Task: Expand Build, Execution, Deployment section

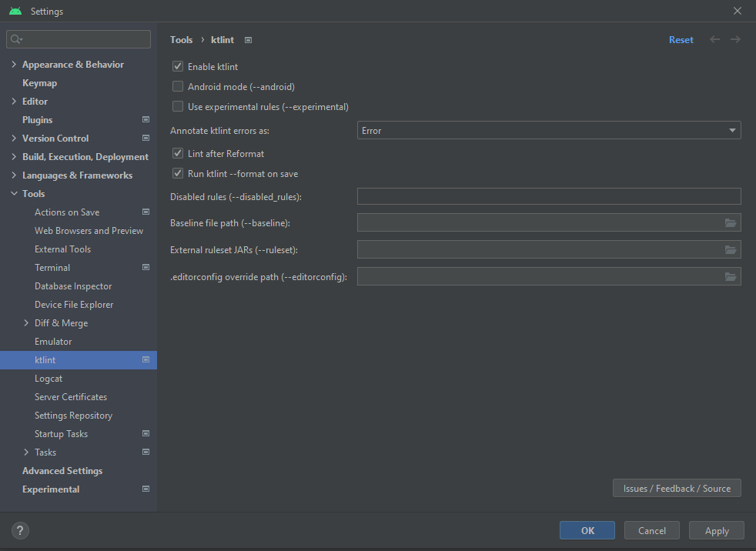Action: (x=14, y=157)
